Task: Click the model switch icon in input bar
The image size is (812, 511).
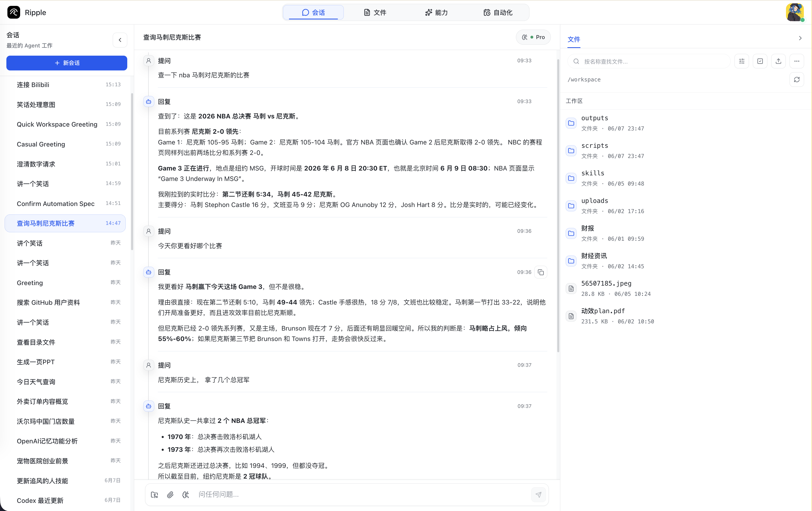Action: coord(186,494)
